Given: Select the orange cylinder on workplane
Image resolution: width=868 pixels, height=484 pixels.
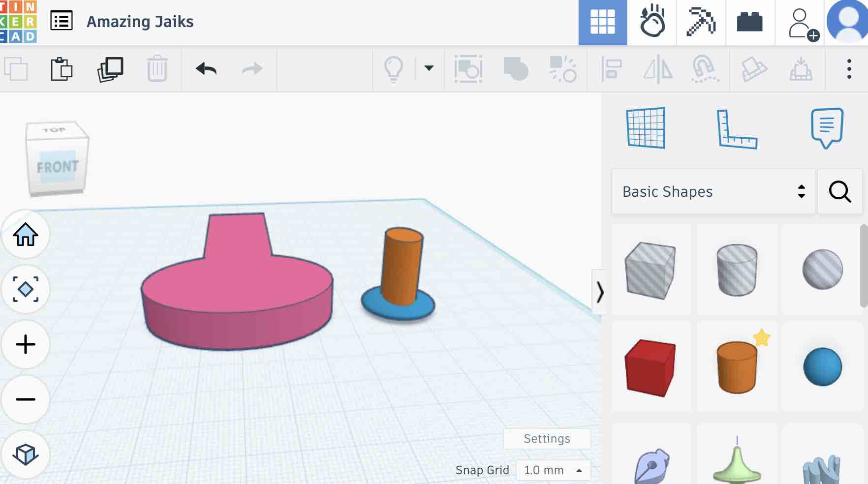Looking at the screenshot, I should (x=402, y=266).
